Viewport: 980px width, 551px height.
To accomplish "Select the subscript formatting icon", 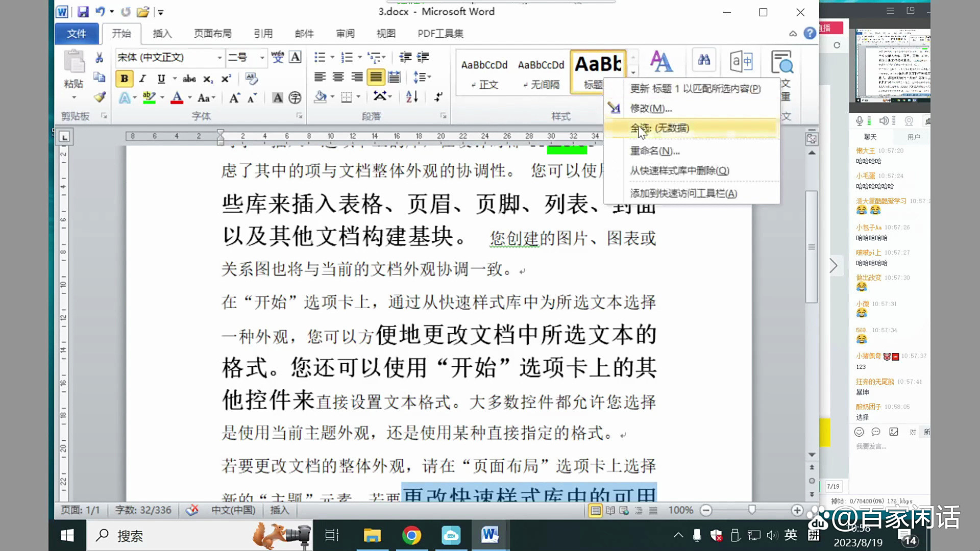I will pos(208,79).
